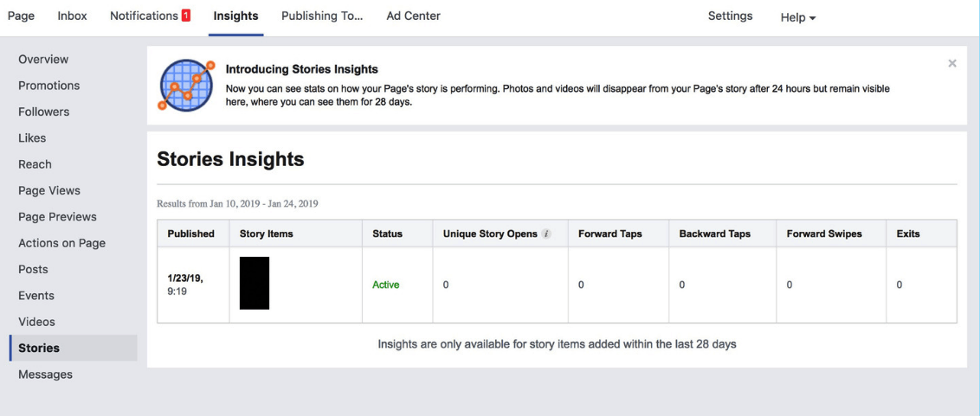Image resolution: width=980 pixels, height=416 pixels.
Task: Dismiss the Introducing Stories Insights banner
Action: 951,64
